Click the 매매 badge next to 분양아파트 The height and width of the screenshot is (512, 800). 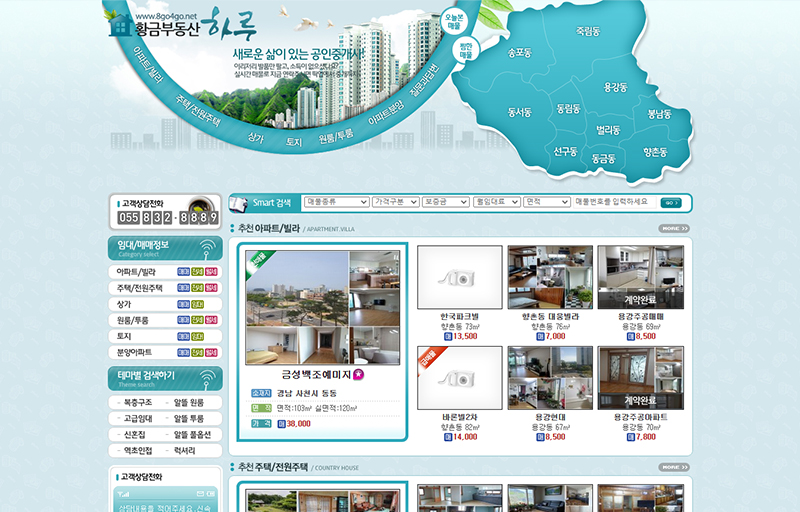tap(184, 352)
